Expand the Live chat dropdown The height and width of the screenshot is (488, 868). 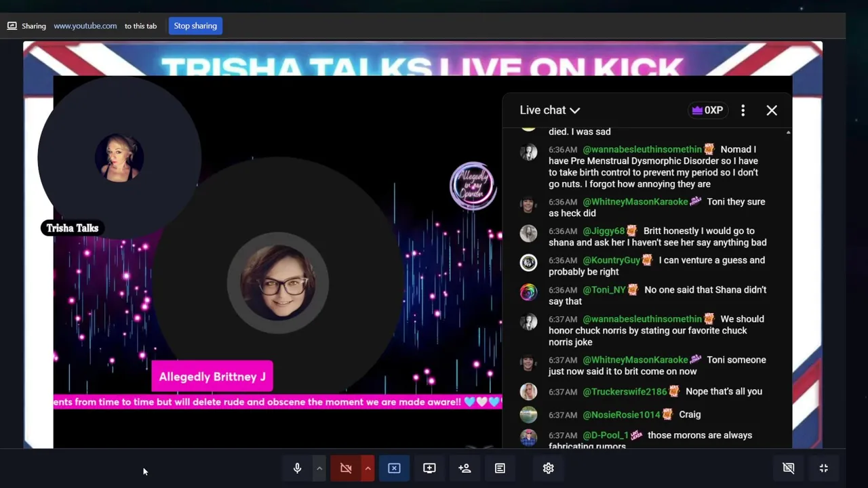click(550, 110)
